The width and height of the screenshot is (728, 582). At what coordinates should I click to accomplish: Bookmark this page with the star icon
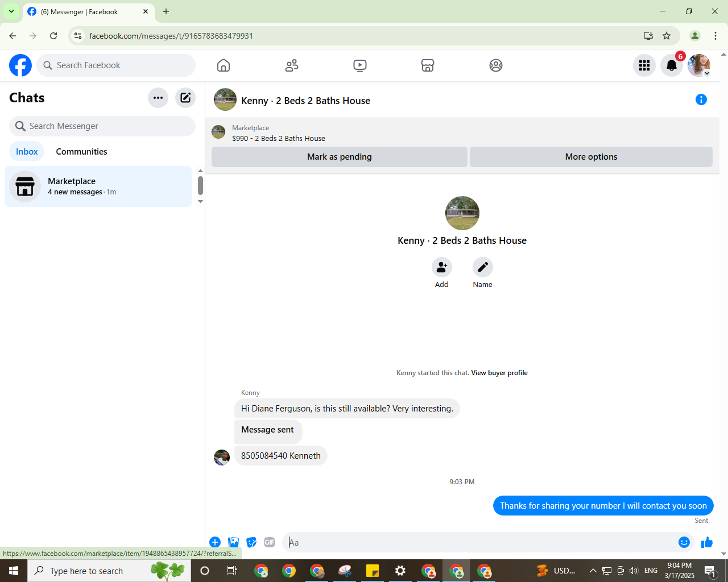[667, 36]
